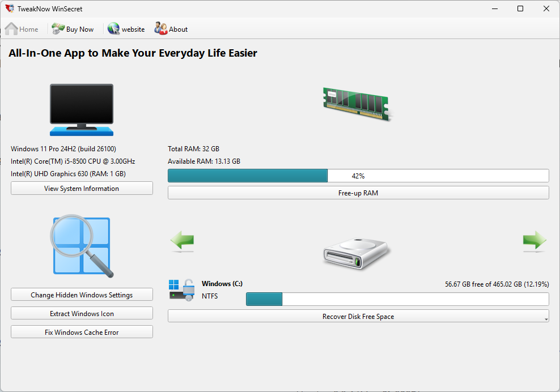560x392 pixels.
Task: Click the 42% RAM usage progress bar
Action: point(358,176)
